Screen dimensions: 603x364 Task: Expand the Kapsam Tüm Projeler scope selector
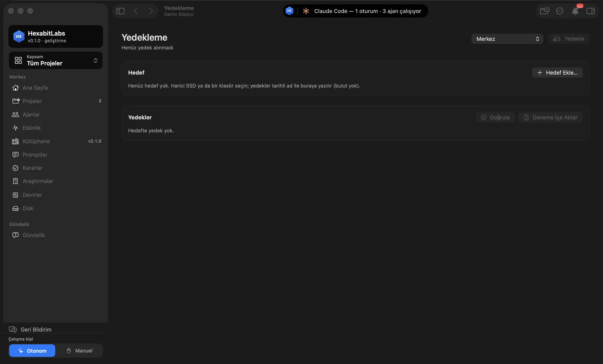coord(56,60)
